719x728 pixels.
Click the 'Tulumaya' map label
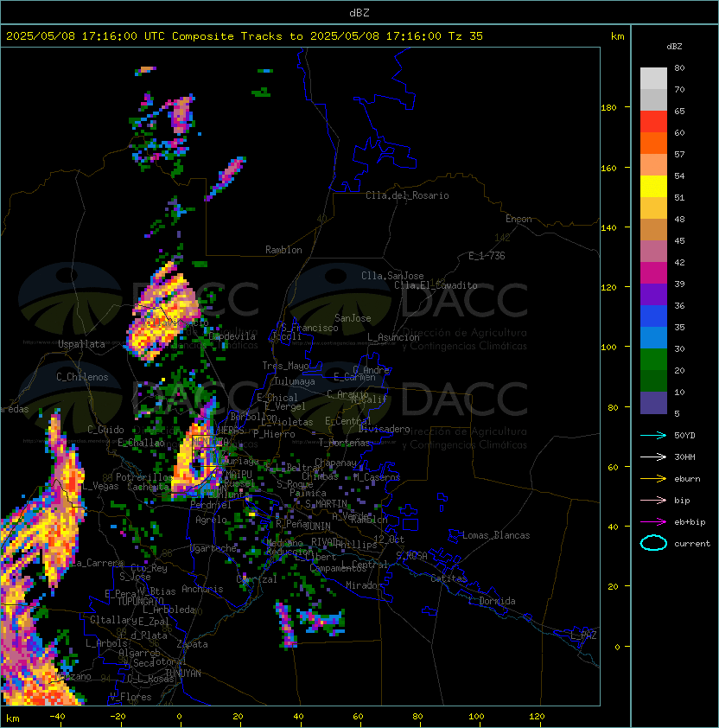tap(295, 381)
